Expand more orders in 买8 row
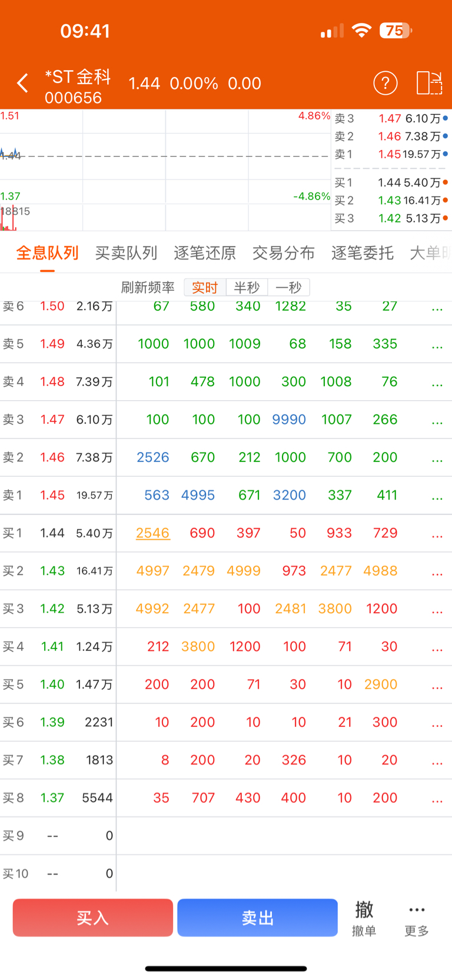452x980 pixels. point(437,800)
